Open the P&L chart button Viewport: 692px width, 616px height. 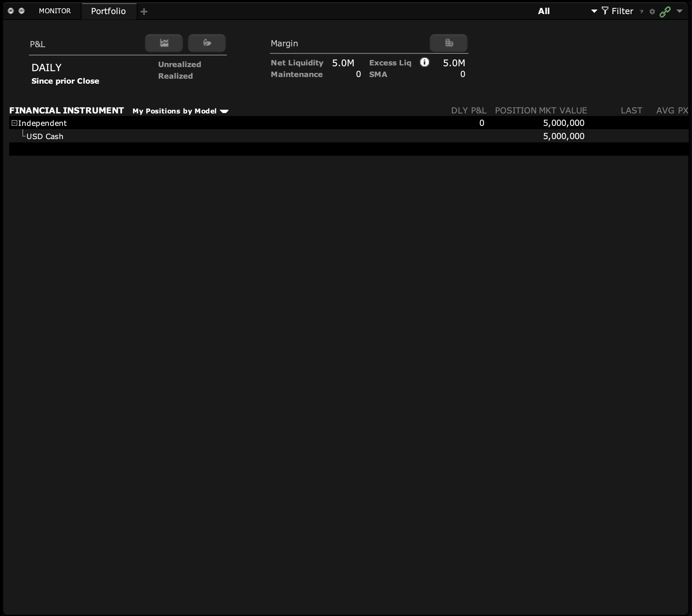coord(164,43)
